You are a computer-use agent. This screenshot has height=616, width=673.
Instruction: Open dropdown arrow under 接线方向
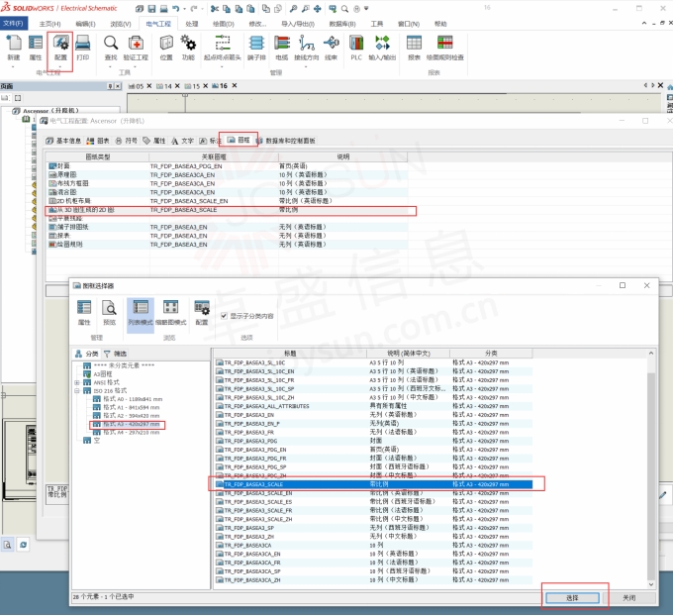306,66
